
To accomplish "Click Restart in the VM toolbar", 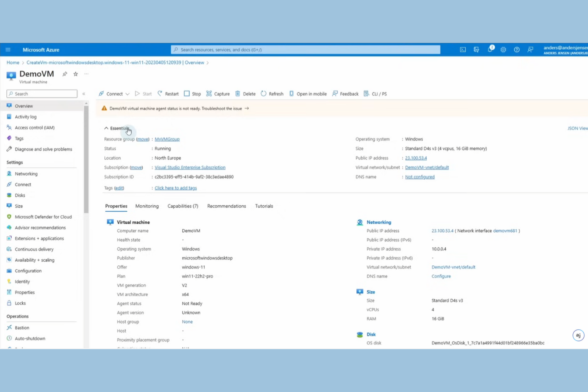I will (x=168, y=94).
